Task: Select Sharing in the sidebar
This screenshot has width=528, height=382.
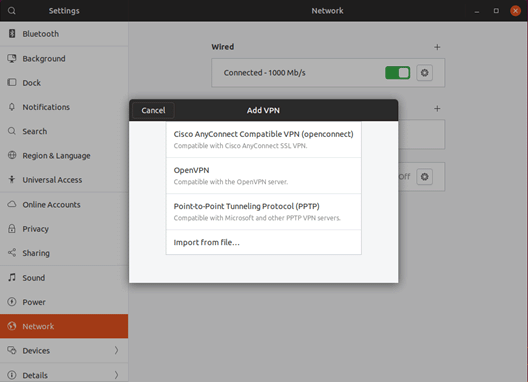Action: pos(64,253)
